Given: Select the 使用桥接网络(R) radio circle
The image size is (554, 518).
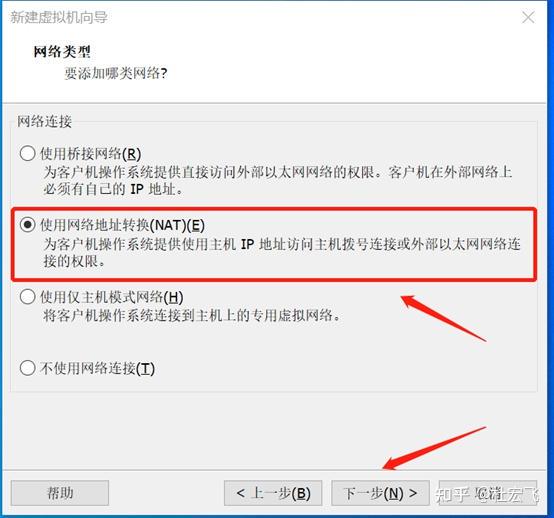Looking at the screenshot, I should [x=27, y=153].
